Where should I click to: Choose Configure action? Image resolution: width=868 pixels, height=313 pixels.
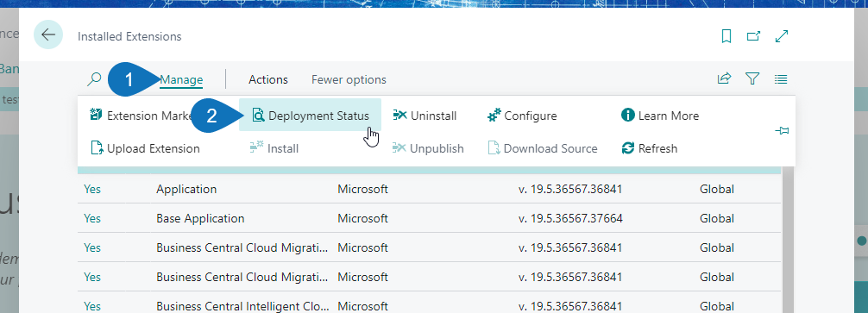(522, 116)
